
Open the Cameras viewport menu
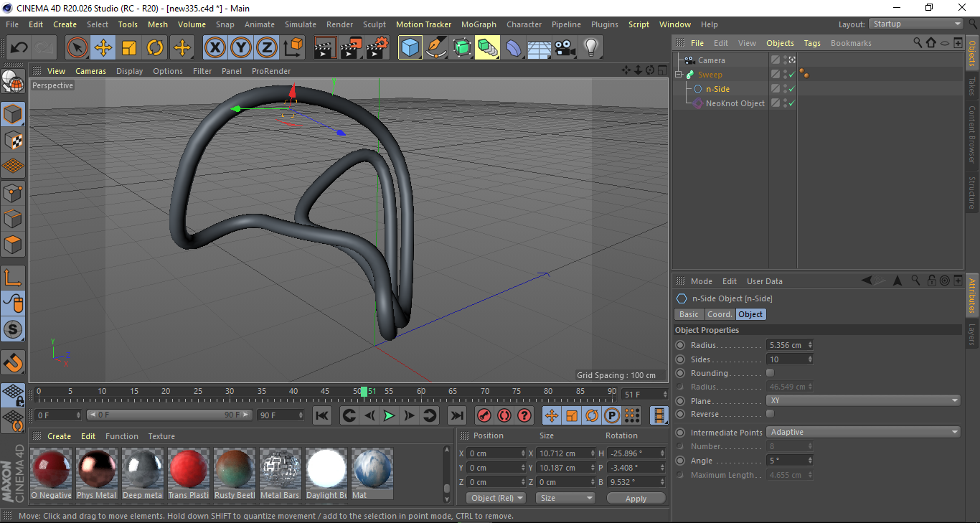[x=90, y=71]
